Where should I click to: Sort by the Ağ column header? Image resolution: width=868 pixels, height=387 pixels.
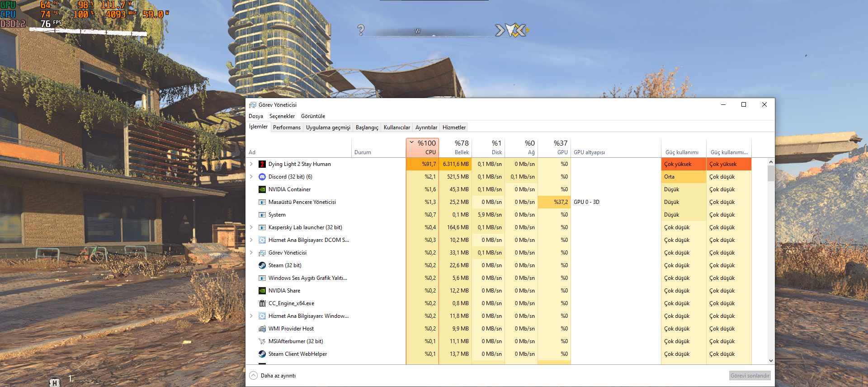[x=521, y=148]
